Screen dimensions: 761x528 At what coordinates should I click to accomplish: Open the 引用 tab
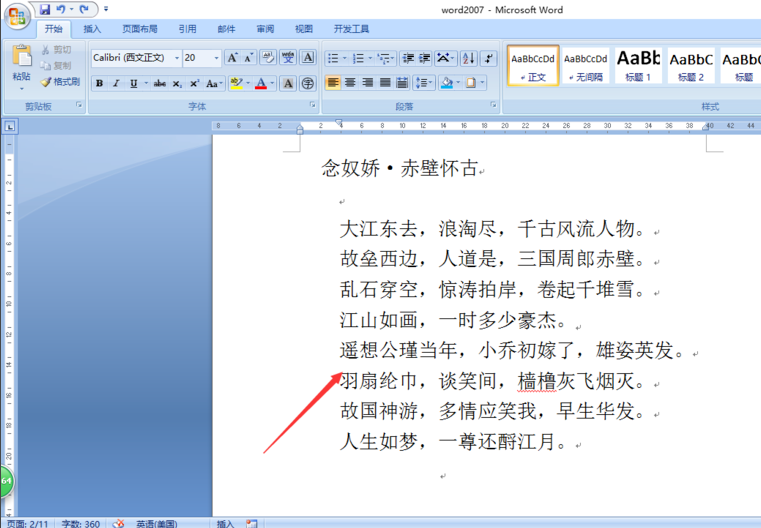[187, 29]
